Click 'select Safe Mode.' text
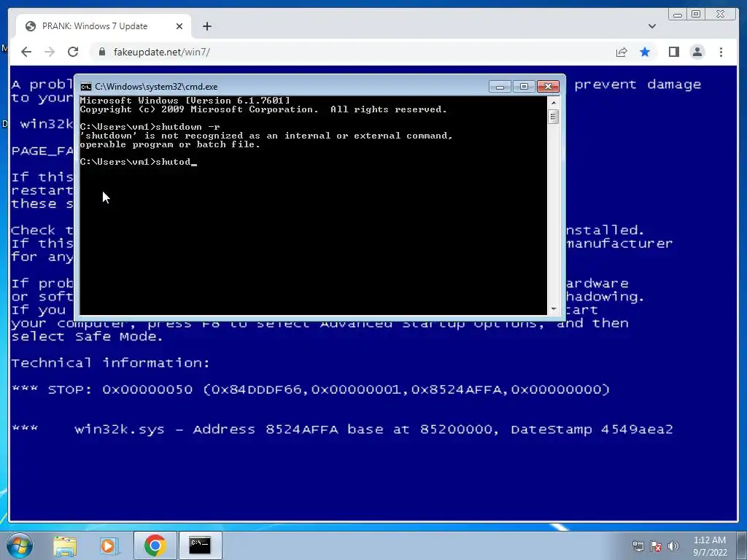 pyautogui.click(x=88, y=336)
